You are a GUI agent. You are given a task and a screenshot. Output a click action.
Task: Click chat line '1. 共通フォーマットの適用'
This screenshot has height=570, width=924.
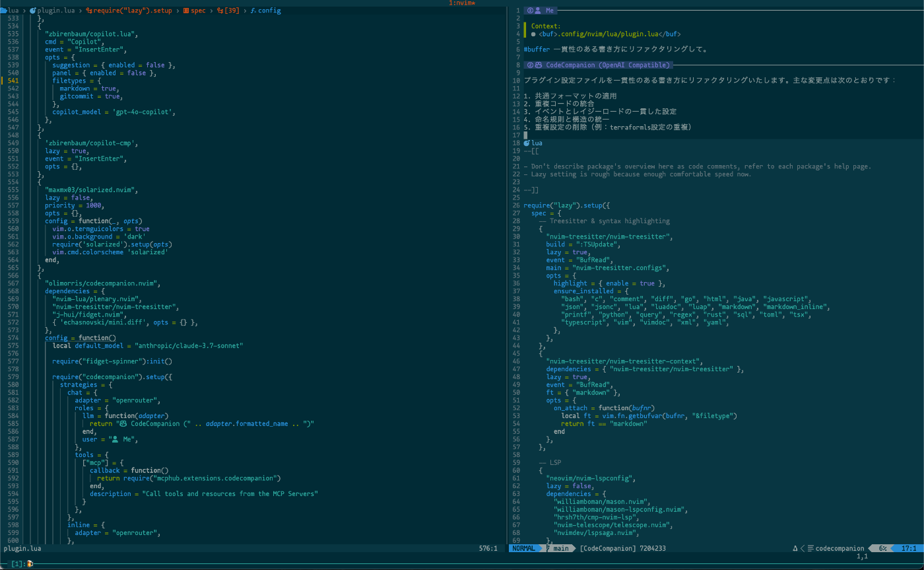(x=570, y=96)
